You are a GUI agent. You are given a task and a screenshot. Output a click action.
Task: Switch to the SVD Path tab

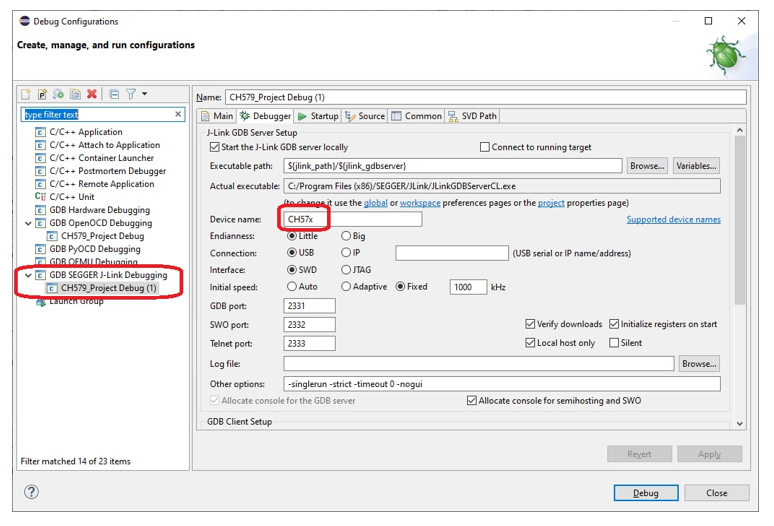[x=472, y=116]
